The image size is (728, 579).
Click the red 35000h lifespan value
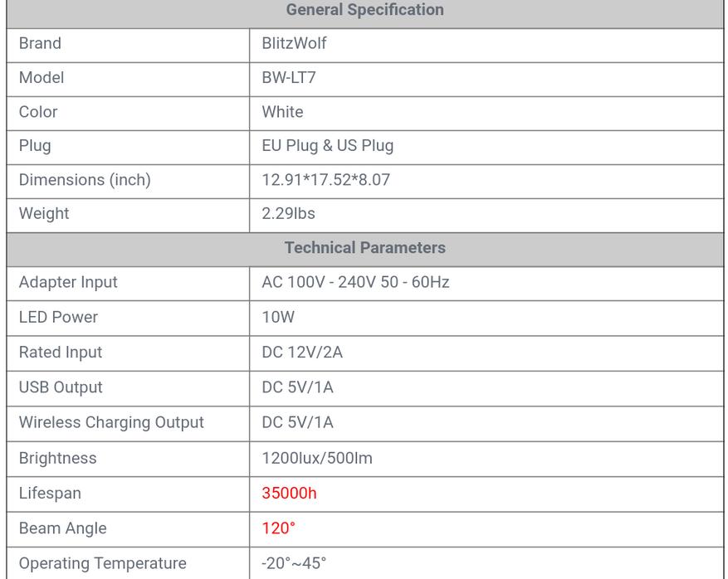coord(289,494)
